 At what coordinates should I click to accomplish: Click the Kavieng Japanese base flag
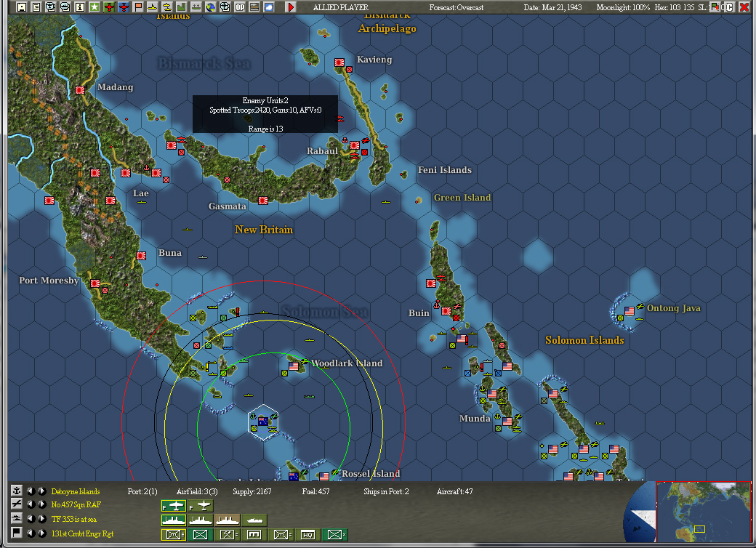tap(339, 63)
